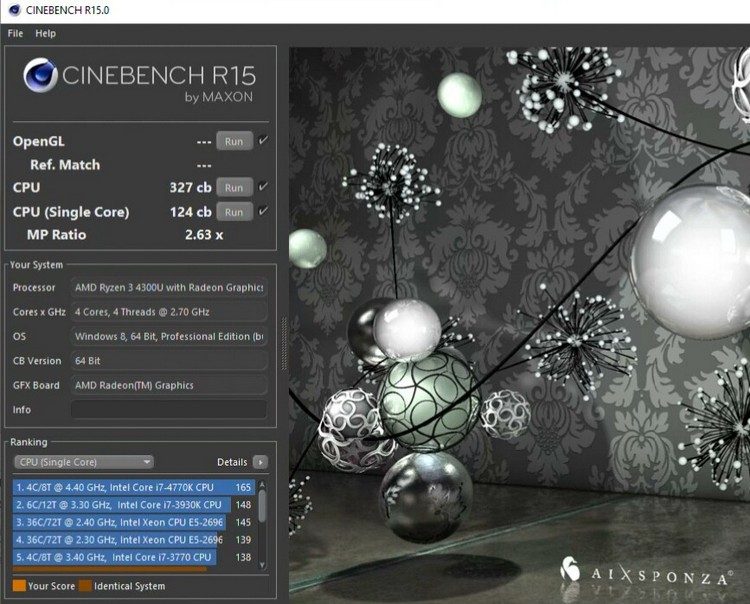Click the ranking list scroll-up arrow

pyautogui.click(x=263, y=487)
